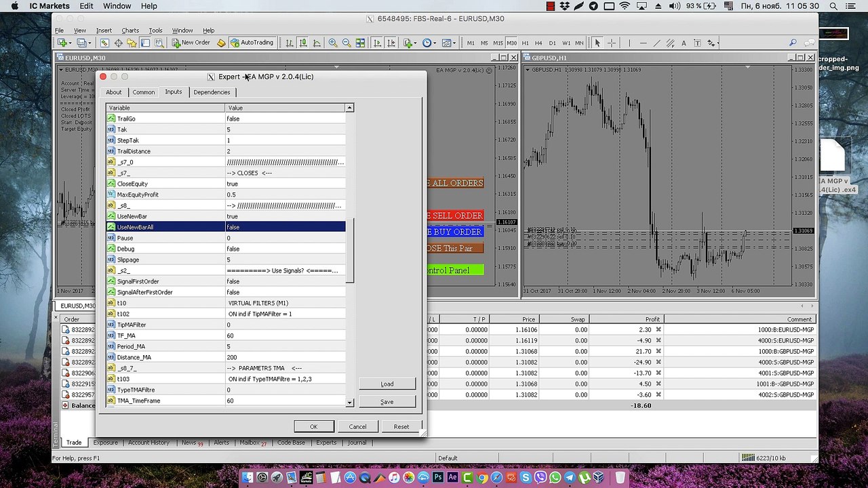Toggle chart auto scroll icon
This screenshot has height=488, width=868.
pos(378,43)
